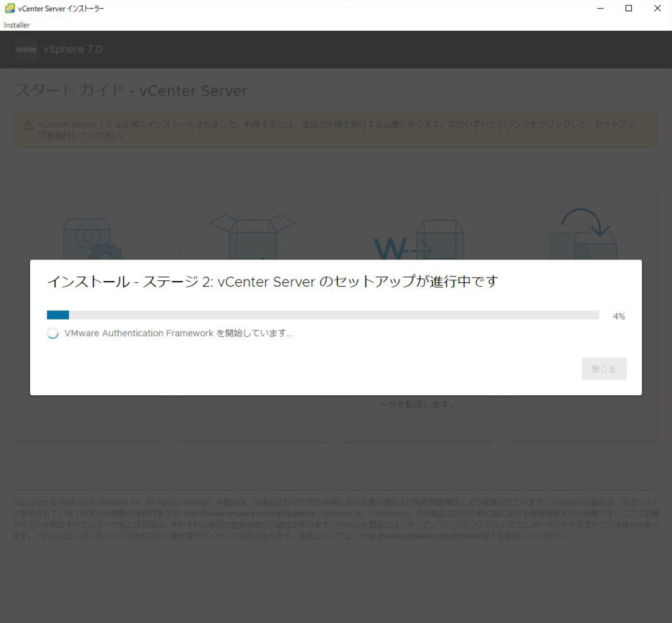Viewport: 672px width, 623px height.
Task: Click the warning triangle icon in the banner
Action: coord(28,125)
